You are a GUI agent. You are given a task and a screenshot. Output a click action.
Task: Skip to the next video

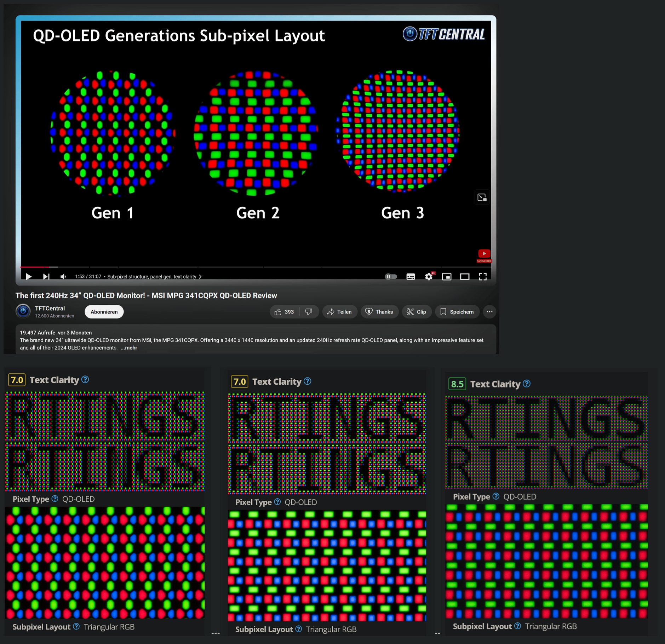pos(46,276)
